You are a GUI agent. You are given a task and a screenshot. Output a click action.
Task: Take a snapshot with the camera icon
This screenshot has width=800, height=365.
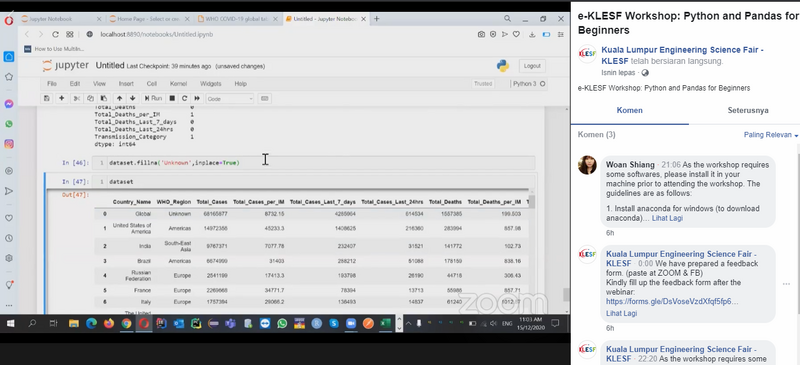(481, 34)
